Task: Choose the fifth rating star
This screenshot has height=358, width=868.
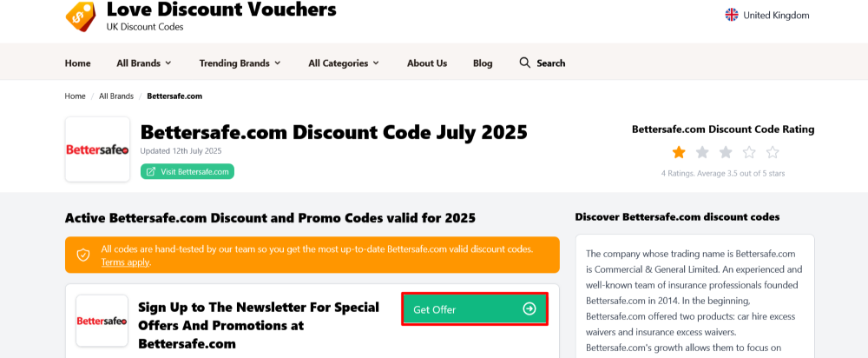Action: click(x=773, y=153)
